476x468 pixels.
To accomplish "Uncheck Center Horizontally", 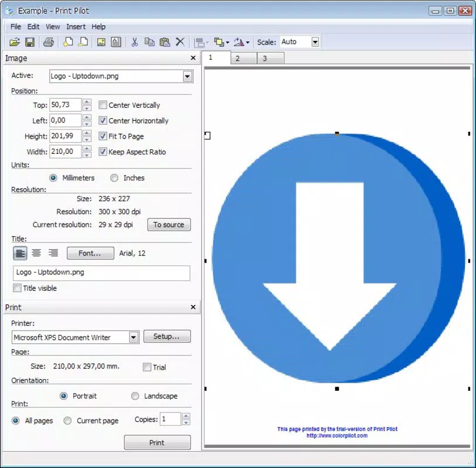I will click(x=103, y=121).
